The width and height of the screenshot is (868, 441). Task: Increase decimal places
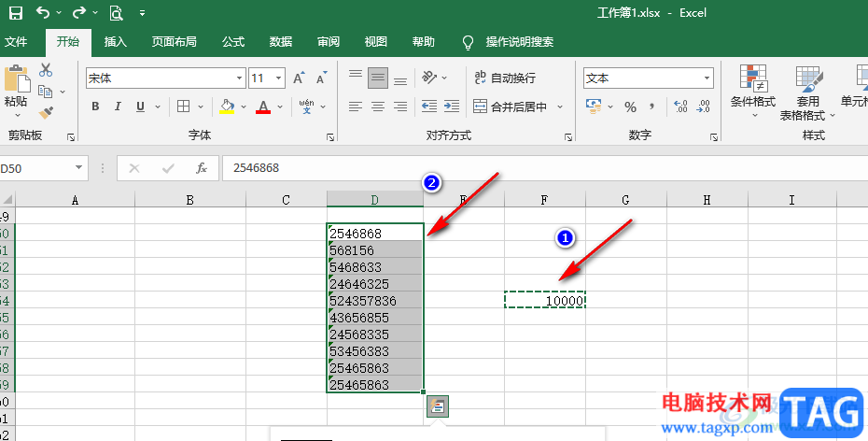click(680, 107)
